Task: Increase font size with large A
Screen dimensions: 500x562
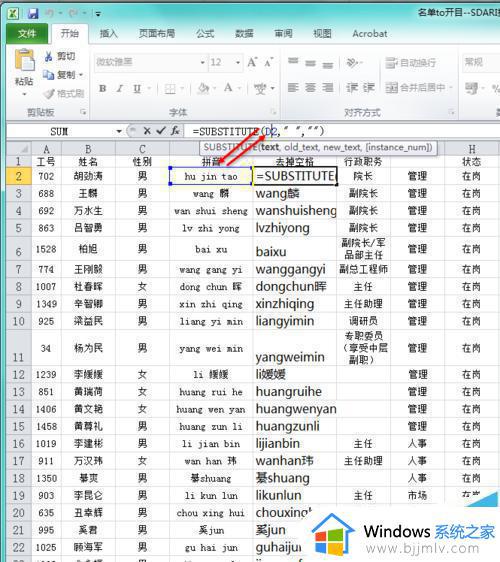Action: click(x=252, y=62)
